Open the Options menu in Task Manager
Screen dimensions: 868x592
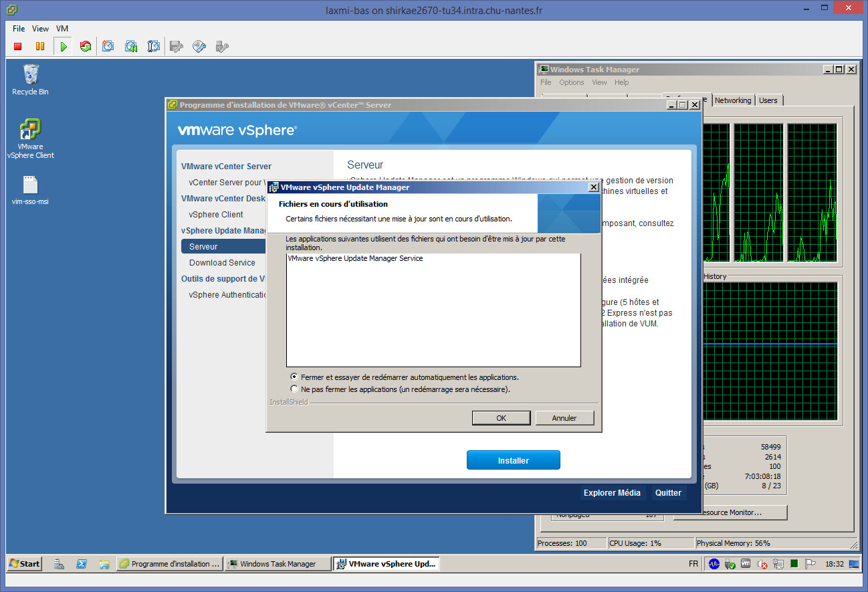(572, 82)
